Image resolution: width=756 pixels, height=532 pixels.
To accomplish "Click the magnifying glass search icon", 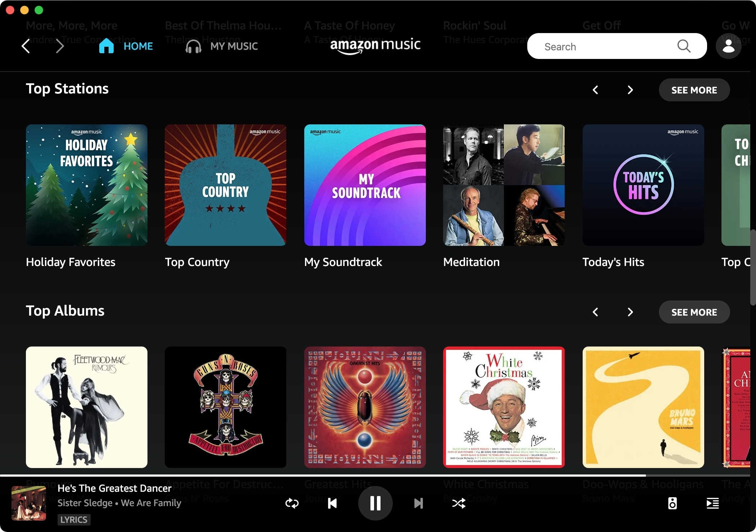I will click(683, 46).
